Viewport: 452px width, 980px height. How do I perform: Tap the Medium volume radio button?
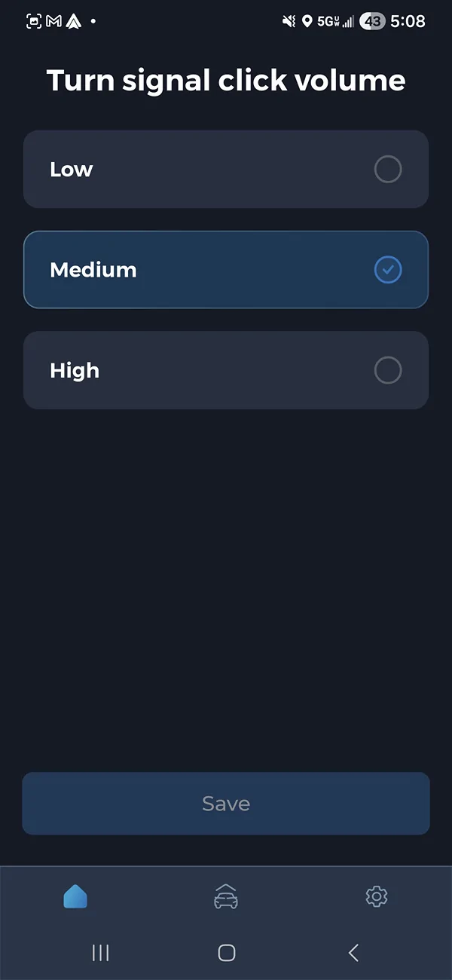pyautogui.click(x=387, y=269)
